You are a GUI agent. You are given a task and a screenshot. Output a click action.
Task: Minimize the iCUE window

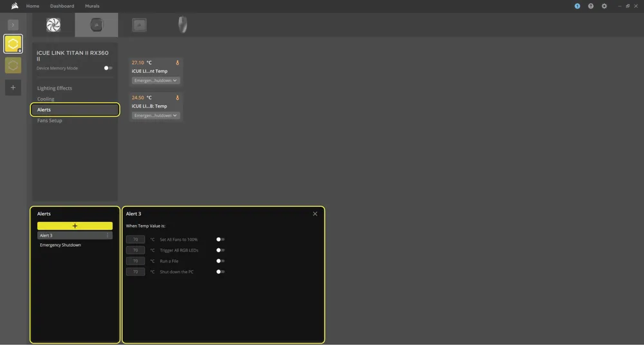pos(620,6)
